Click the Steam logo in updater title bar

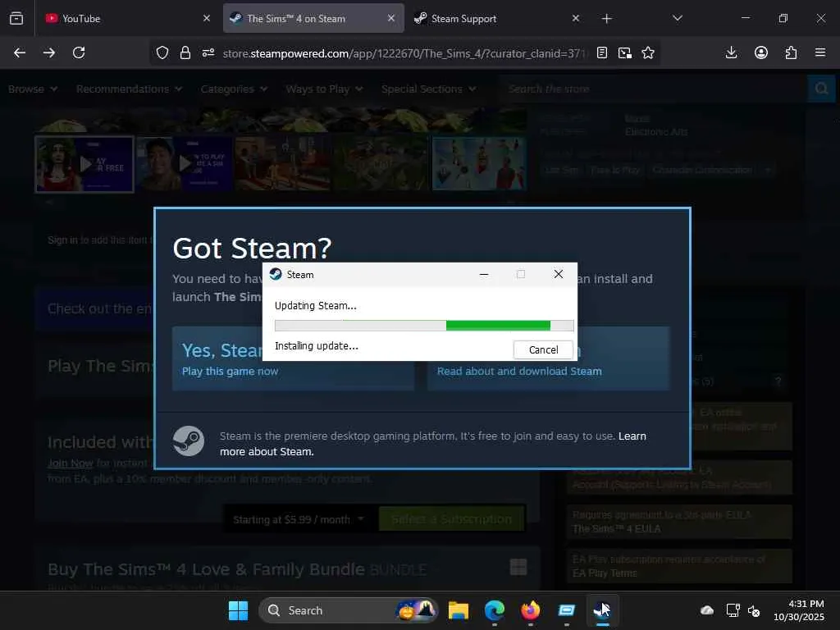(x=276, y=274)
